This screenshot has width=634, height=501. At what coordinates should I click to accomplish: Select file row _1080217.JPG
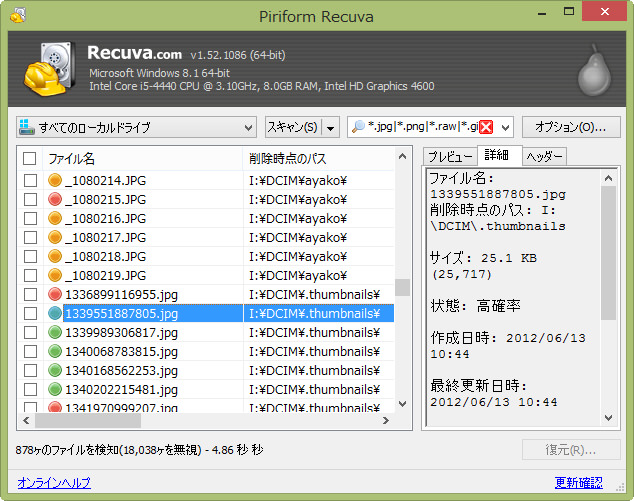click(206, 237)
